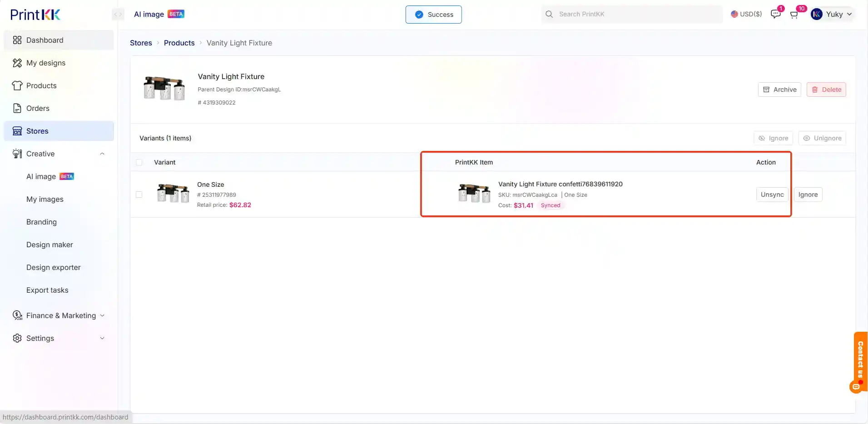
Task: Open Export tasks
Action: point(47,290)
